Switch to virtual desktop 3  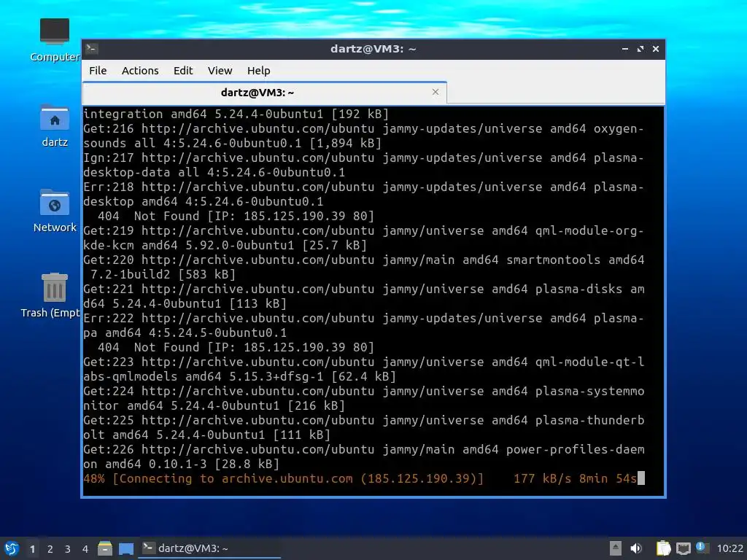pos(68,549)
